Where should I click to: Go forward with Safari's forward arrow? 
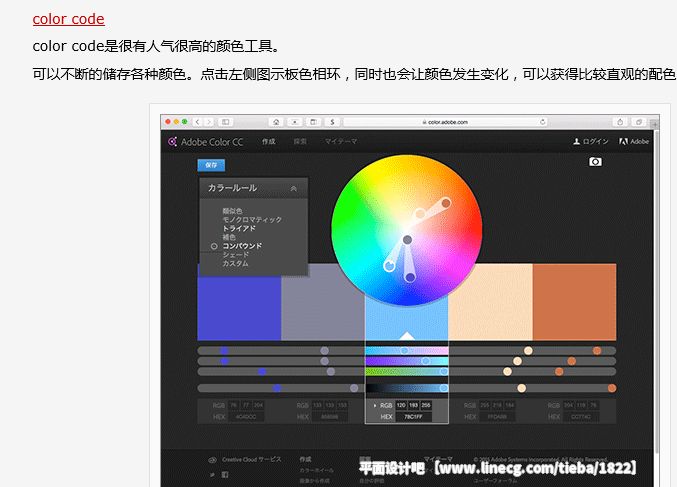[x=209, y=122]
